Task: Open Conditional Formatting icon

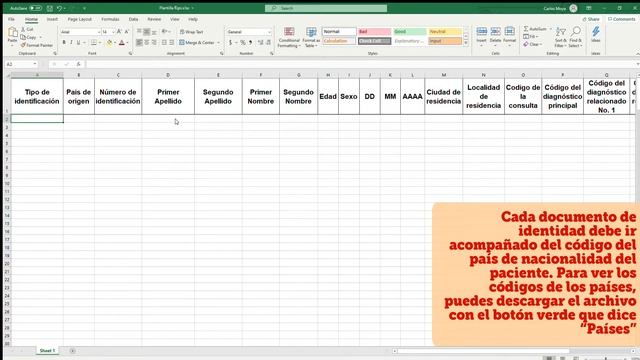Action: tap(289, 32)
